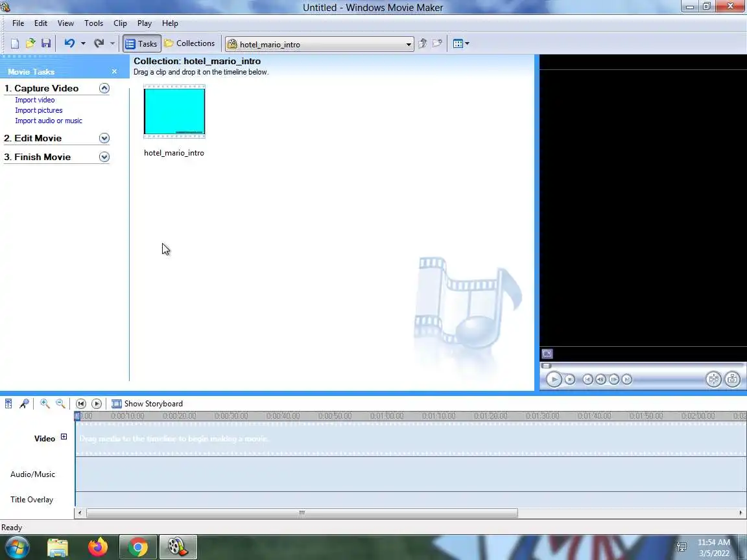Viewport: 747px width, 560px height.
Task: Click the timeline playhead marker
Action: (x=77, y=415)
